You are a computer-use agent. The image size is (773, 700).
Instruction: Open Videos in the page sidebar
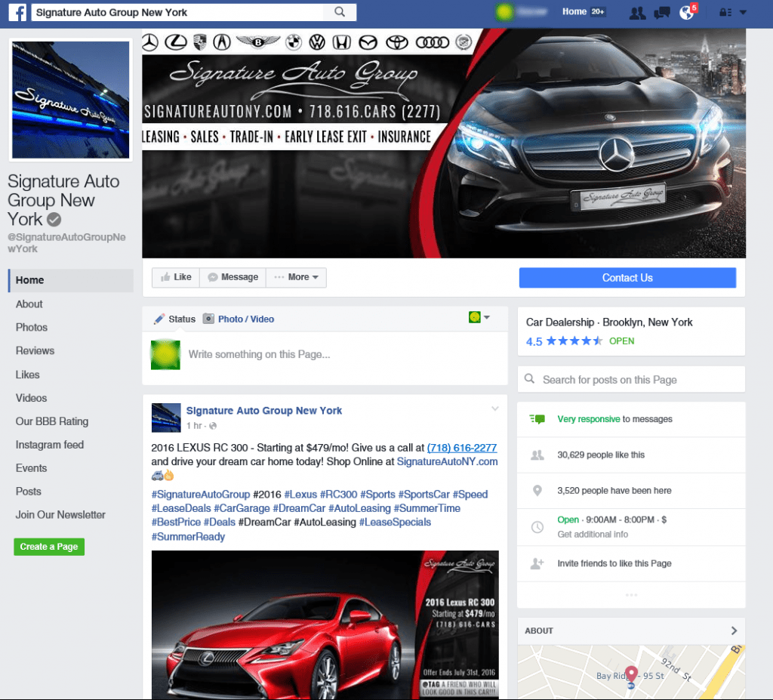pos(31,398)
